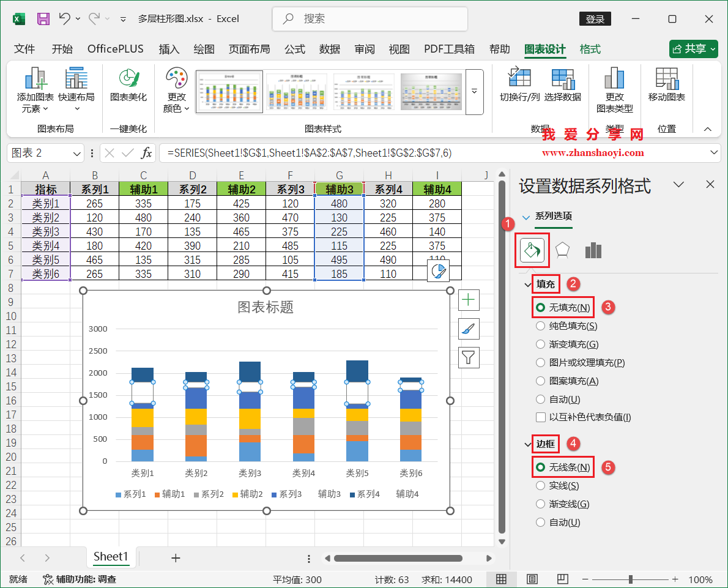Click the zoom slider handle
The height and width of the screenshot is (588, 728).
pyautogui.click(x=631, y=579)
